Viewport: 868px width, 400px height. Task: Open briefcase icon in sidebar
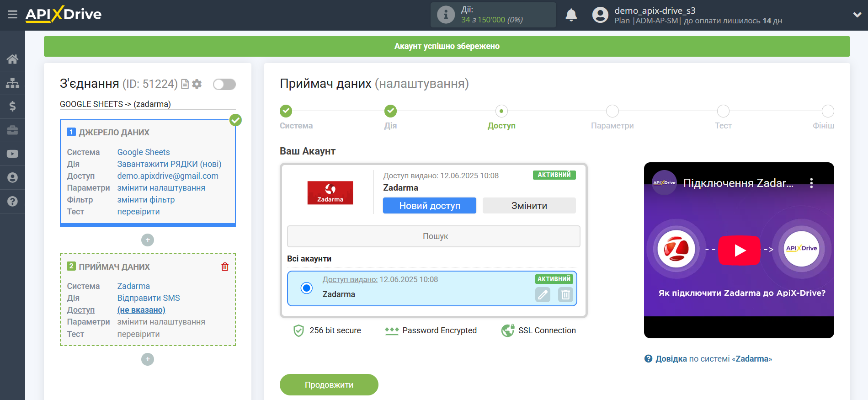click(12, 130)
